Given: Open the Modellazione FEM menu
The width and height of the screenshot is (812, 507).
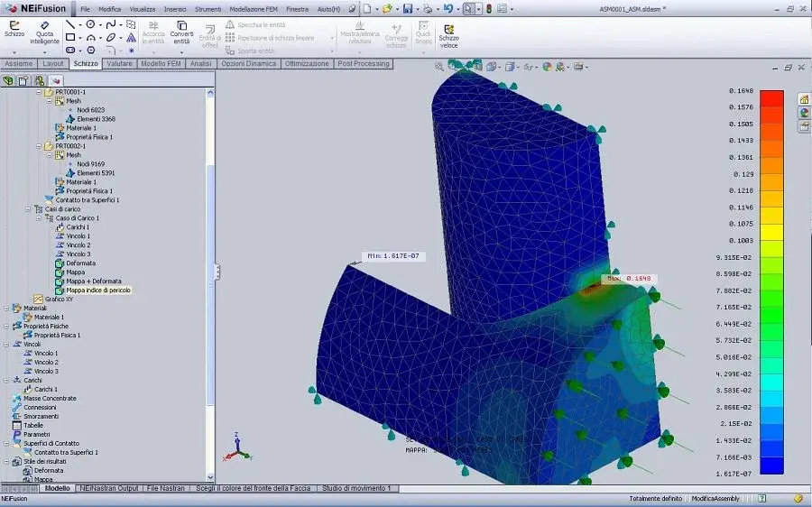Looking at the screenshot, I should (254, 9).
